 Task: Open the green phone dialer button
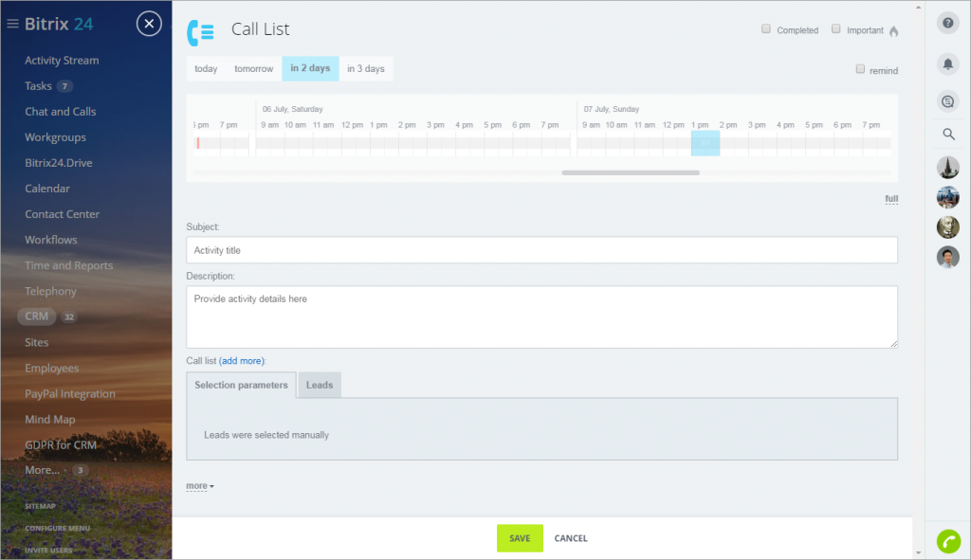[x=948, y=541]
